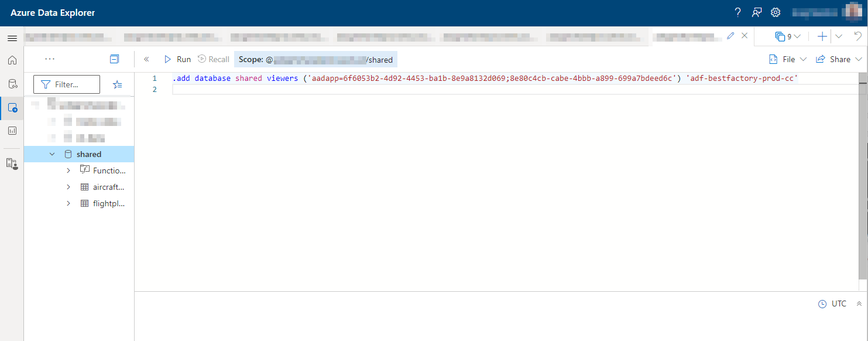Image resolution: width=868 pixels, height=341 pixels.
Task: Add a new query tab
Action: tap(822, 36)
